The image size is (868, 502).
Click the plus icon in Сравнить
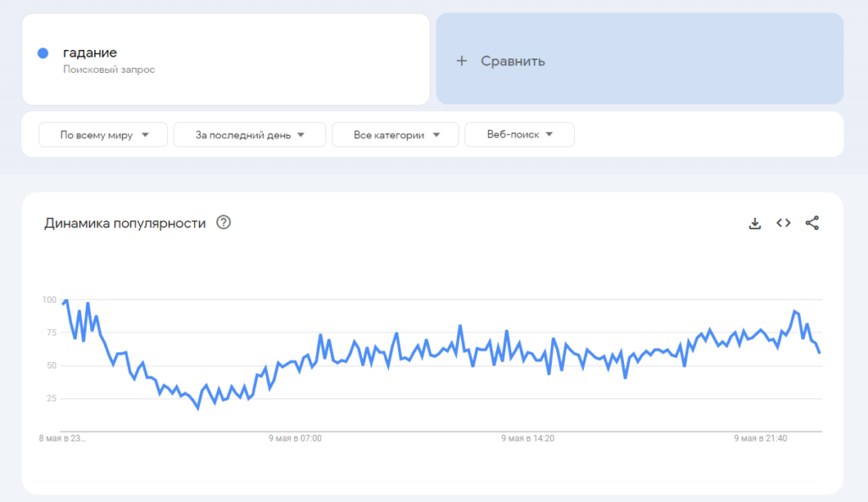[x=462, y=61]
